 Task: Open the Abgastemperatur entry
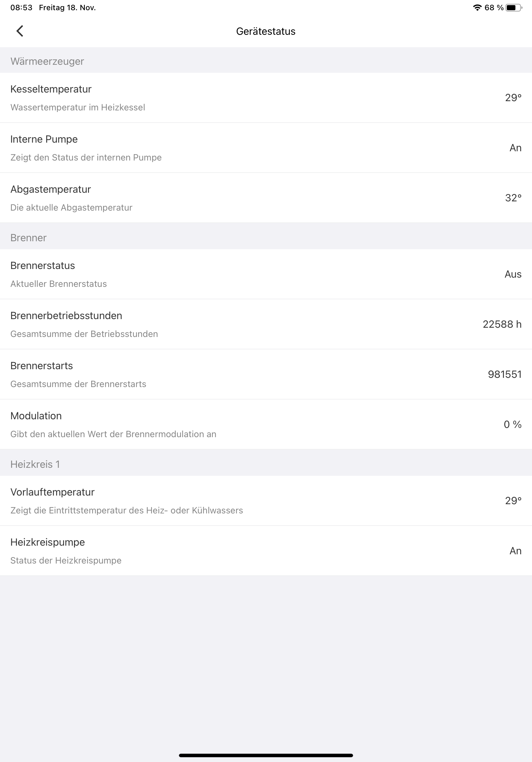coord(265,198)
